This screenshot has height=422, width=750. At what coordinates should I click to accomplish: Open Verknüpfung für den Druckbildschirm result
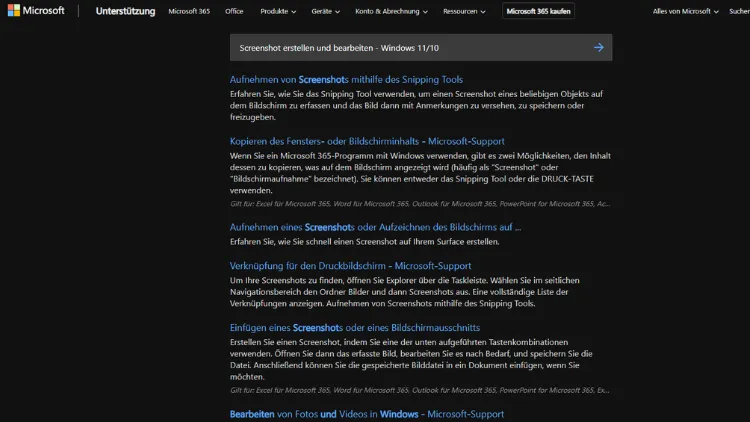350,266
